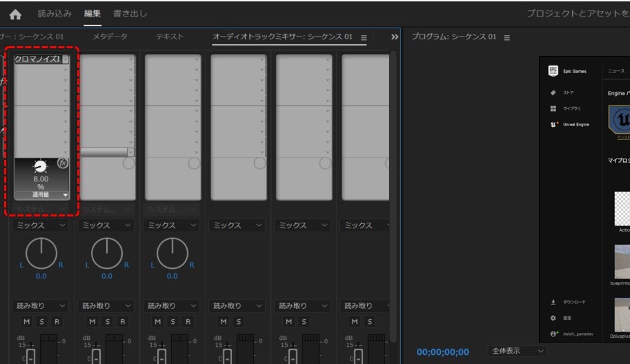
Task: Open the highlighted send slot dropdown in second track
Action: click(131, 152)
